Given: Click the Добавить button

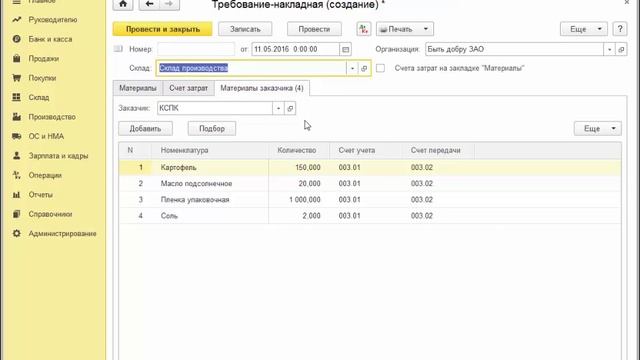Looking at the screenshot, I should (x=145, y=129).
